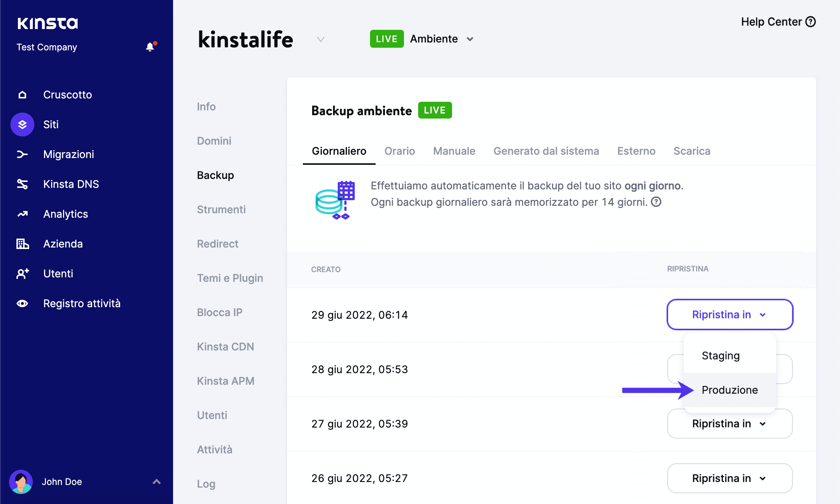
Task: Open Backup site section
Action: 216,175
